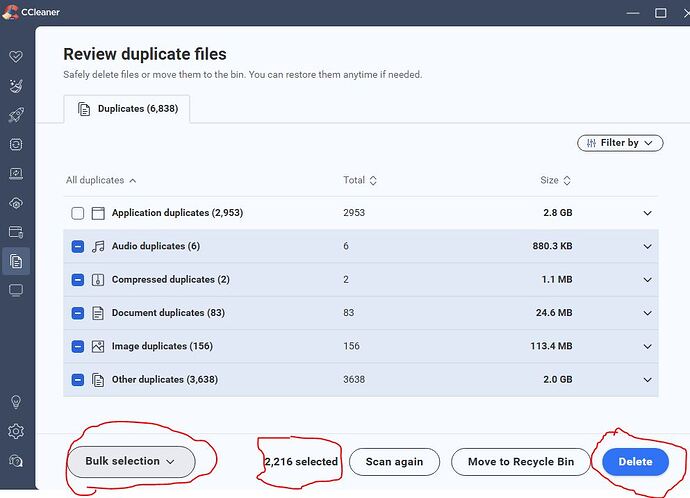The image size is (690, 498).
Task: Open the Custom Clean brush icon
Action: (x=15, y=86)
